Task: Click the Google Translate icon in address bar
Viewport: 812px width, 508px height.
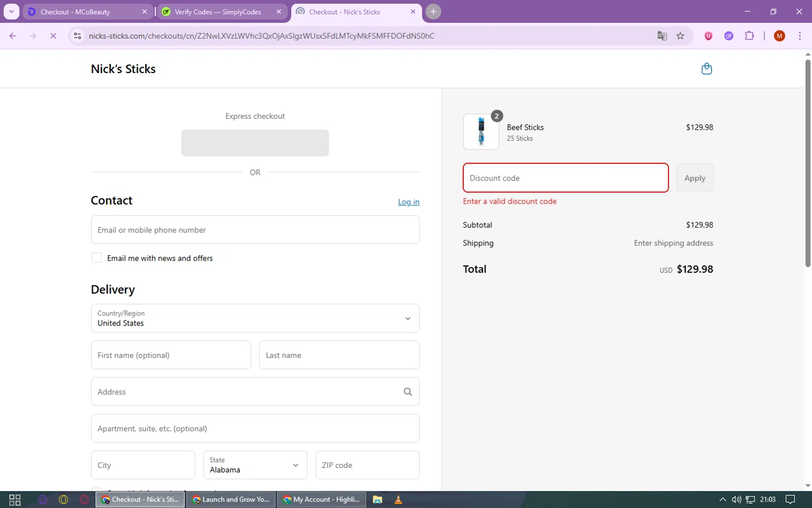Action: point(662,36)
